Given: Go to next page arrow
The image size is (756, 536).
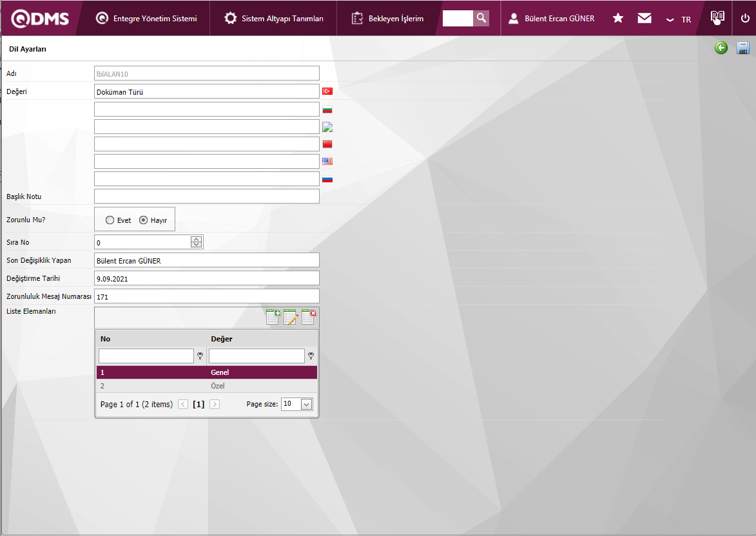Looking at the screenshot, I should 215,405.
